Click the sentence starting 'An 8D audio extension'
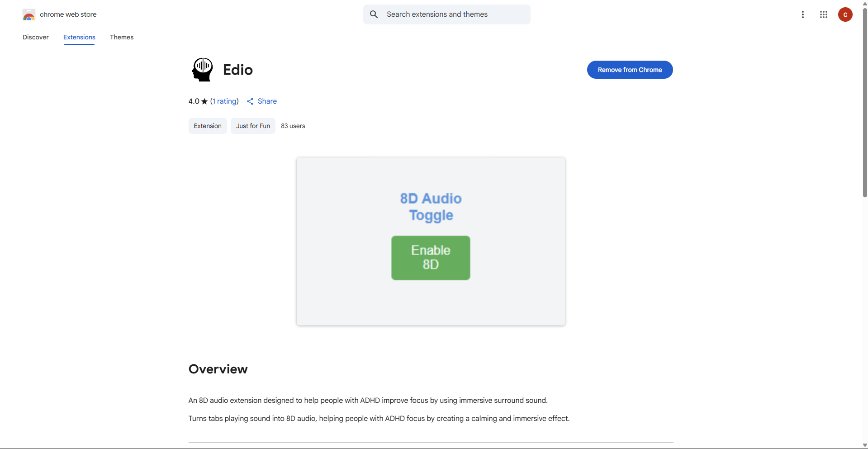868x449 pixels. [368, 401]
